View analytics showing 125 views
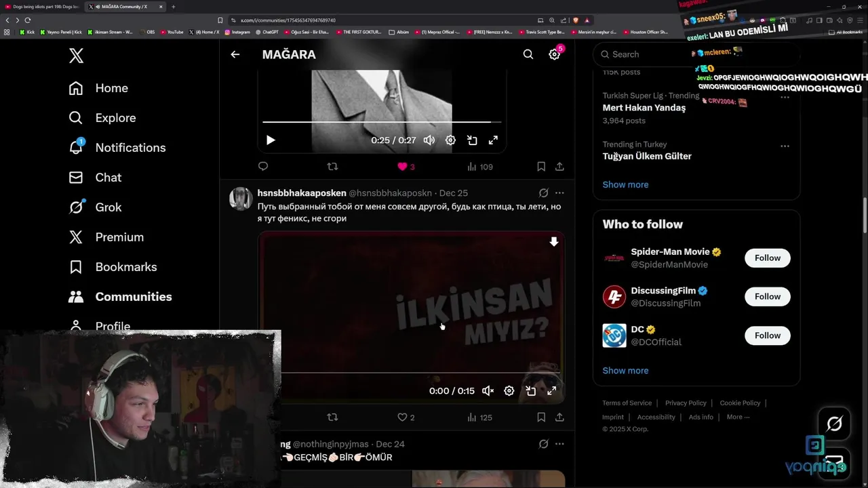This screenshot has height=488, width=868. 480,418
